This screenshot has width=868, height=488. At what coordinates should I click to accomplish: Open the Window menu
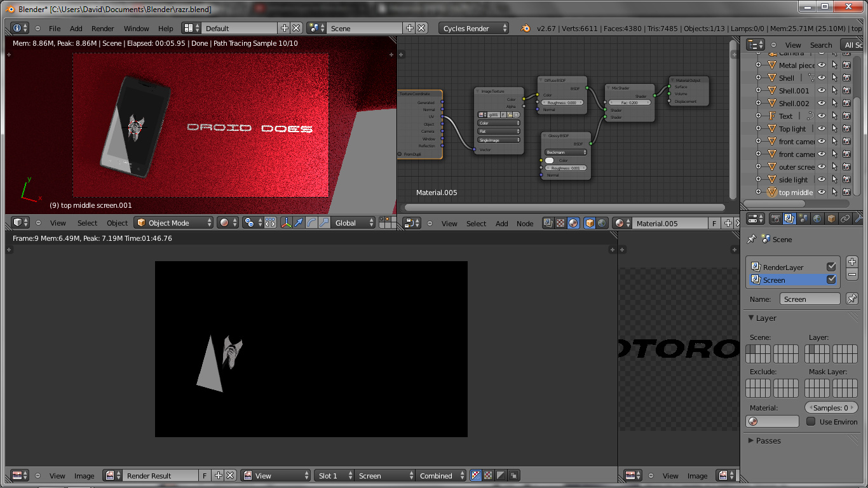tap(136, 29)
